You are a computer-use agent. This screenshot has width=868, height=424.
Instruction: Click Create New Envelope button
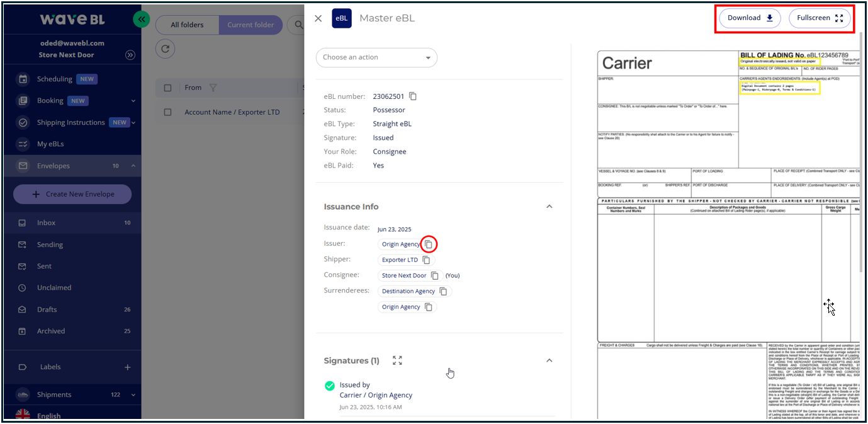72,194
